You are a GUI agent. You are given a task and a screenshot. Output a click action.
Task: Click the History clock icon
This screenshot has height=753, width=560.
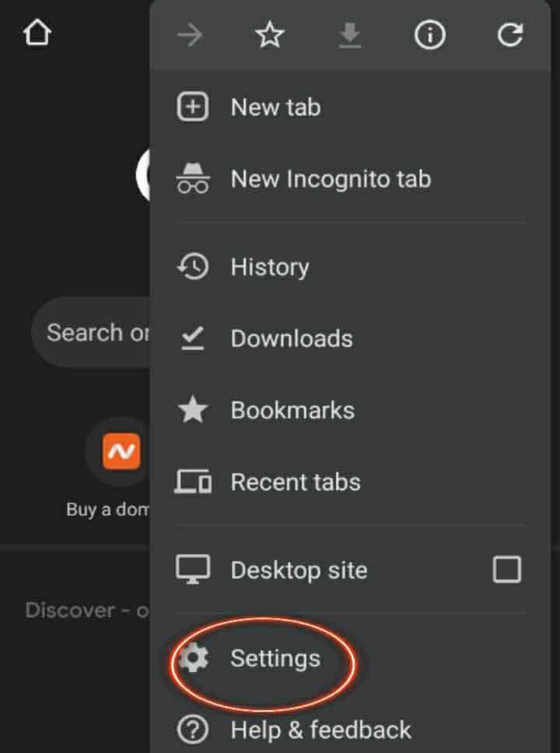click(x=192, y=267)
